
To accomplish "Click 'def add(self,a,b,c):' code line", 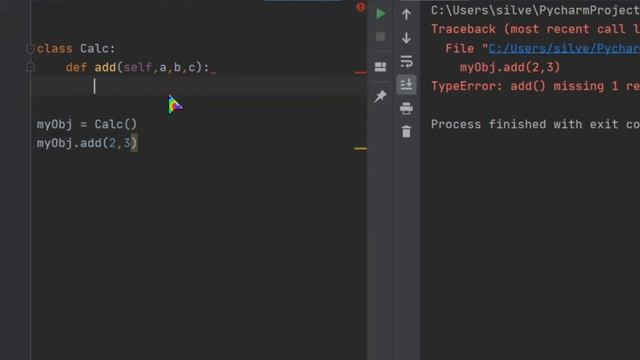I will point(138,67).
